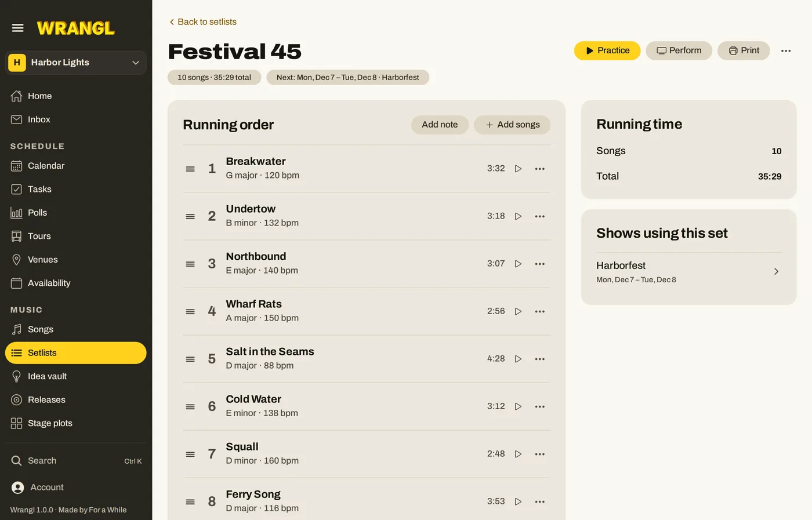Grab the drag handle for Ferry Song
The height and width of the screenshot is (520, 812).
pos(190,501)
